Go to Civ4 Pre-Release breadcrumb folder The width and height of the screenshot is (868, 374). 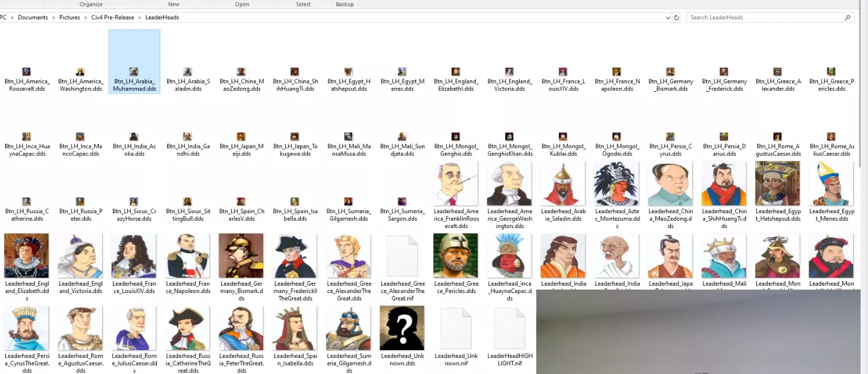click(113, 18)
